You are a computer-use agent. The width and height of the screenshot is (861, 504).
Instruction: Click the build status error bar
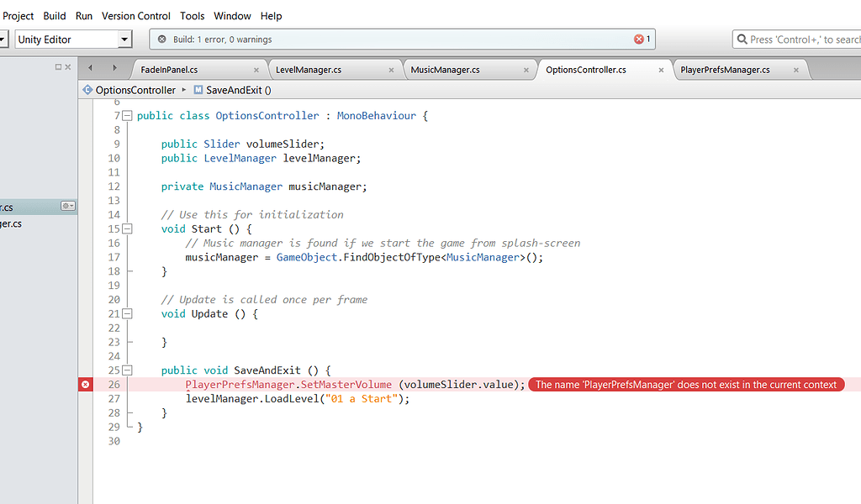click(402, 39)
